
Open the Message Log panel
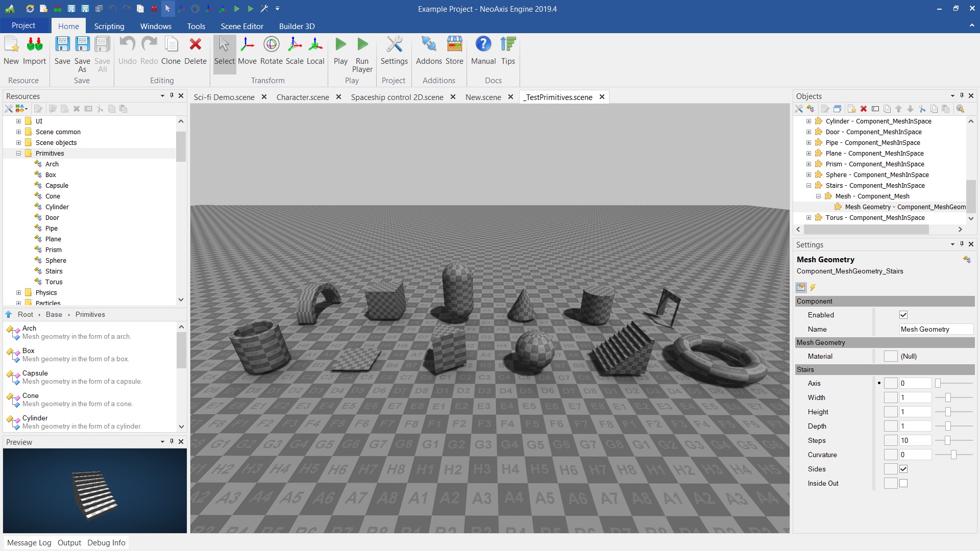pos(29,542)
